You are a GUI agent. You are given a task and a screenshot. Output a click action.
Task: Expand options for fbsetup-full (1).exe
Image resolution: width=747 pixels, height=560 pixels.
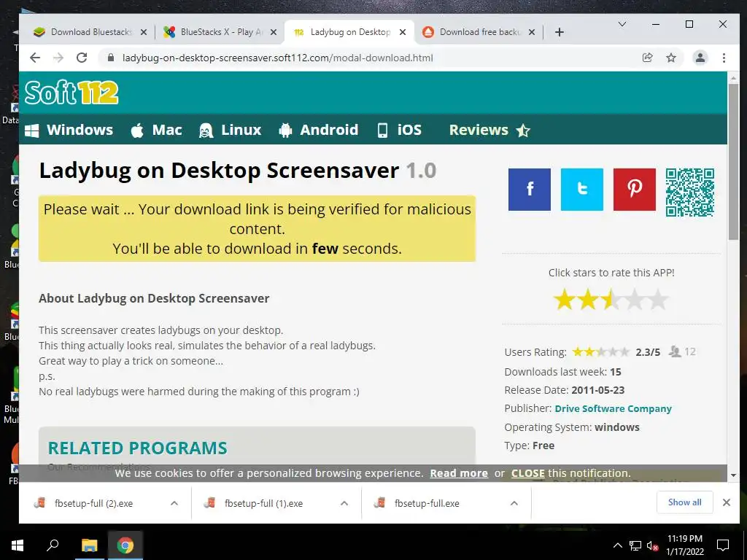tap(344, 503)
